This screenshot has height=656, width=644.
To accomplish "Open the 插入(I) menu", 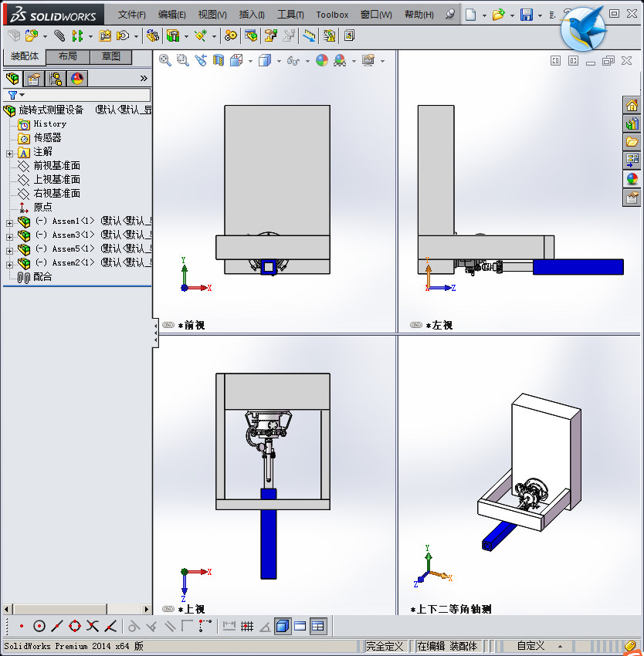I will 252,15.
